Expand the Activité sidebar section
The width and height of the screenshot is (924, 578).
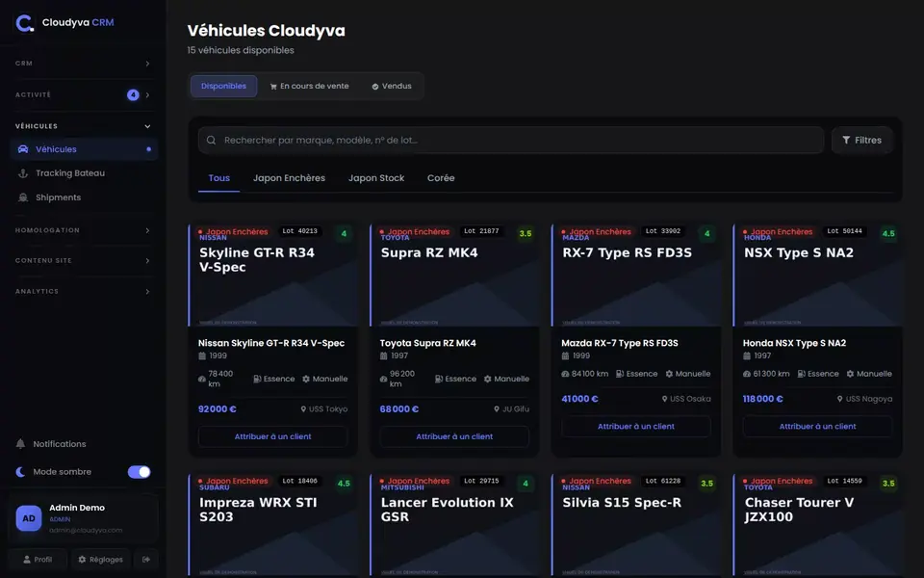[x=83, y=95]
